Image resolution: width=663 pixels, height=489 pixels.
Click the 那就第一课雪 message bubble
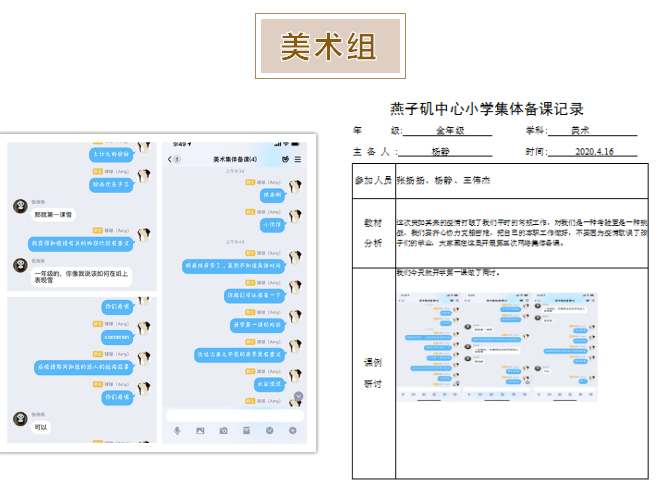click(x=54, y=215)
